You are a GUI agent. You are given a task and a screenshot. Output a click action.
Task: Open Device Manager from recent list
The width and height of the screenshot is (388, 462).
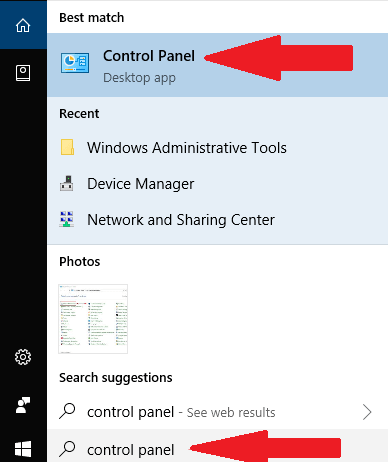pos(217,184)
